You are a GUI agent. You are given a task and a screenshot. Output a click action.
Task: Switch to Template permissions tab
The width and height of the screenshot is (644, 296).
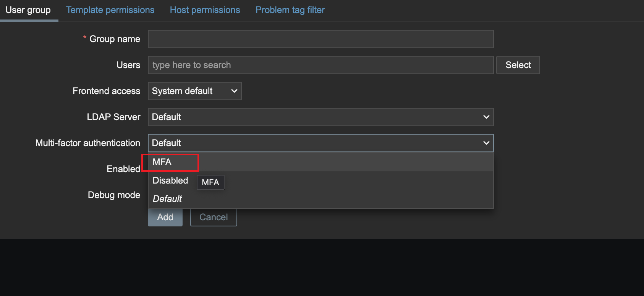[110, 10]
